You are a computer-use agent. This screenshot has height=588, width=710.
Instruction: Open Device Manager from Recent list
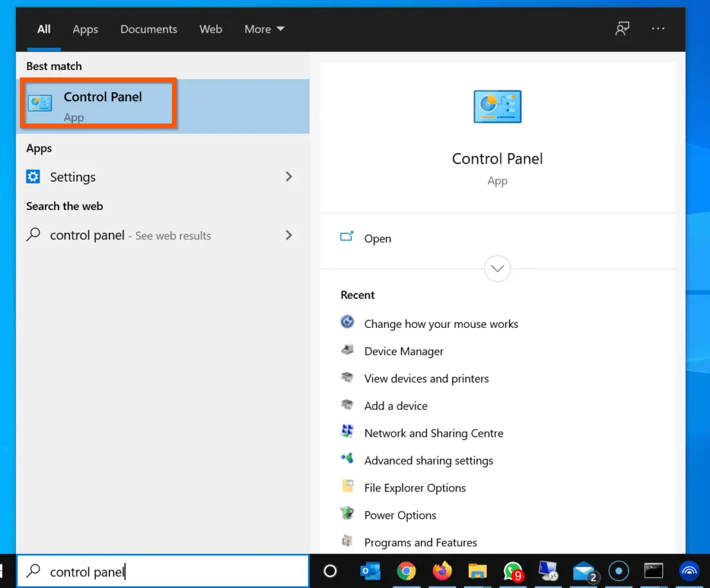click(404, 351)
